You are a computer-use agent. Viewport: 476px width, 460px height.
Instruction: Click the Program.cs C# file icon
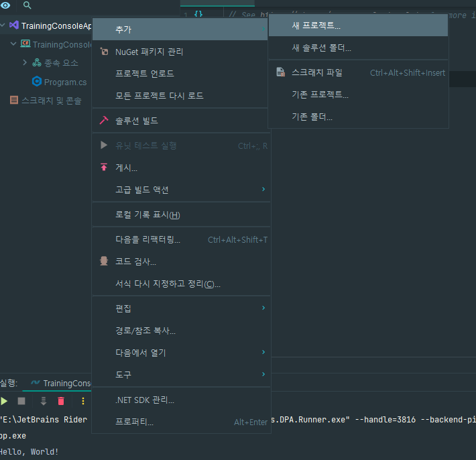click(x=37, y=81)
